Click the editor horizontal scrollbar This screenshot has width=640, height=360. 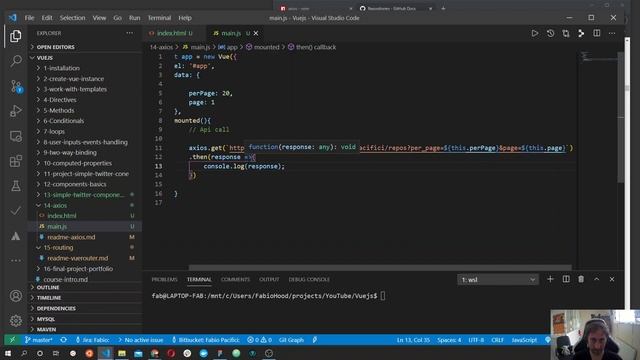pos(380,267)
